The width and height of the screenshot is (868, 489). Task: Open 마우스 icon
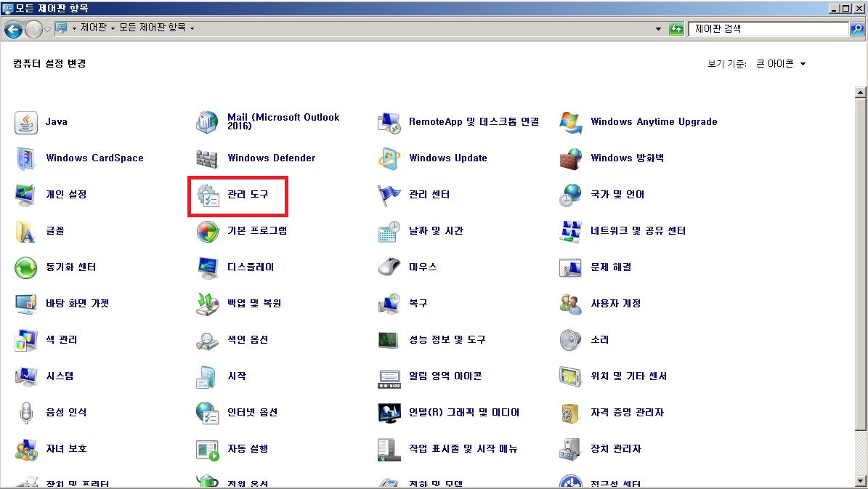point(389,267)
